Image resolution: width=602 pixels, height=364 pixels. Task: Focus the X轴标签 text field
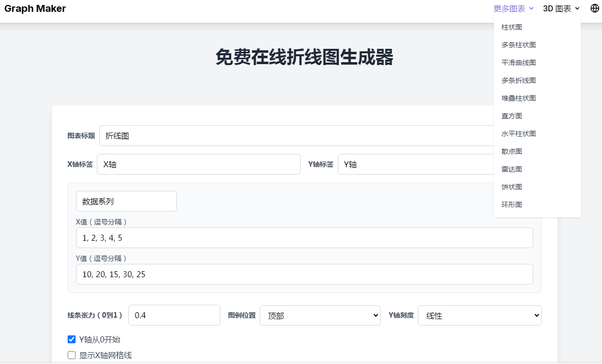[199, 164]
